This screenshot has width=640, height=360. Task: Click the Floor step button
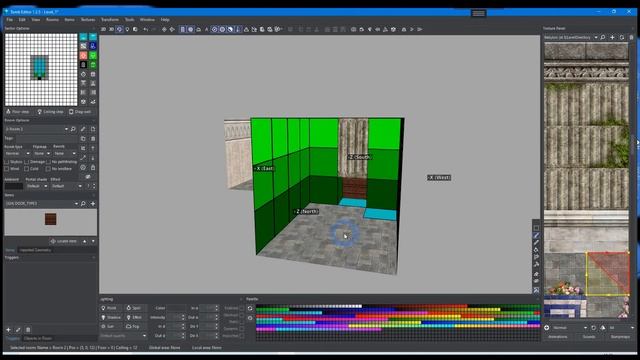point(18,111)
